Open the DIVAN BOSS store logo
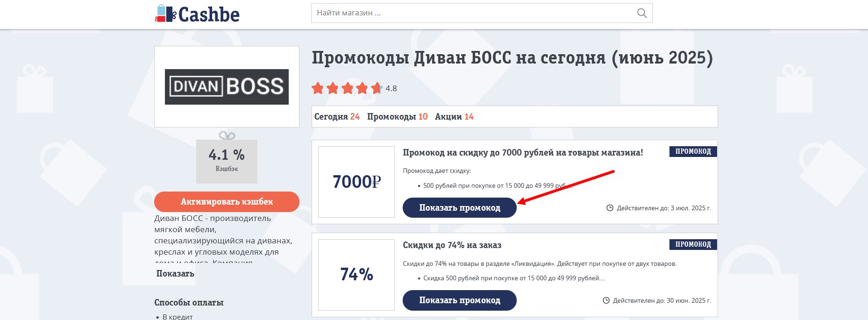The width and height of the screenshot is (868, 320). click(x=227, y=86)
